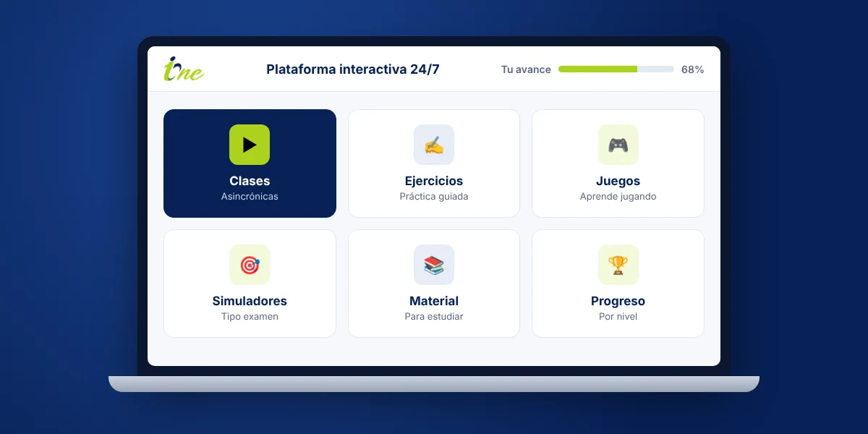
Task: Click the green play icon in Clases
Action: click(250, 145)
